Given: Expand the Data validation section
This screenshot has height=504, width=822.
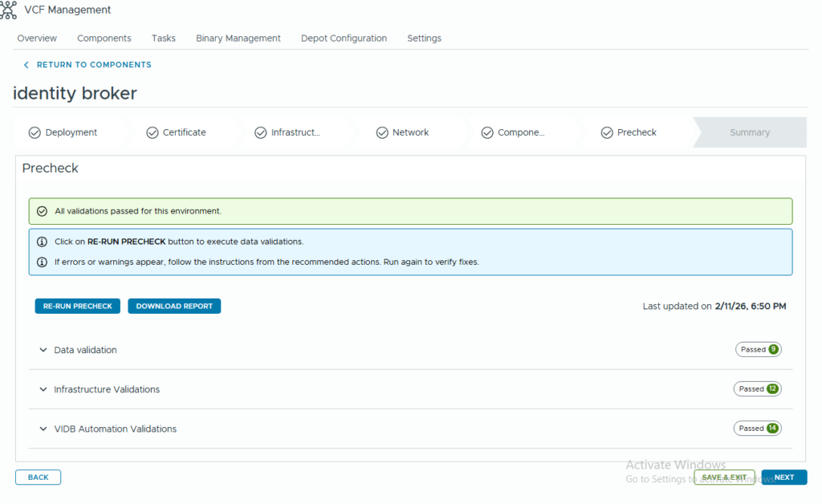Looking at the screenshot, I should pos(43,351).
